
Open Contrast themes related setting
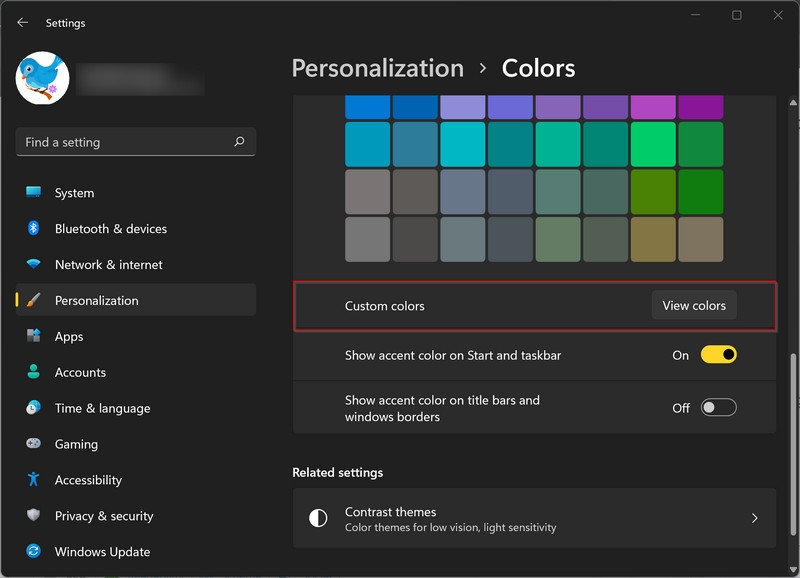pyautogui.click(x=534, y=518)
